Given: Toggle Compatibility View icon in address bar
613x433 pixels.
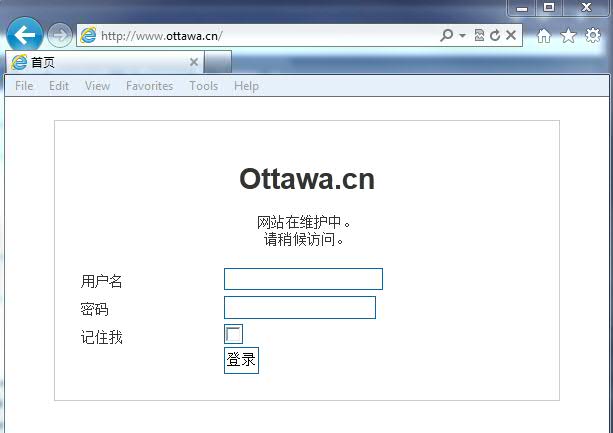Looking at the screenshot, I should point(479,36).
